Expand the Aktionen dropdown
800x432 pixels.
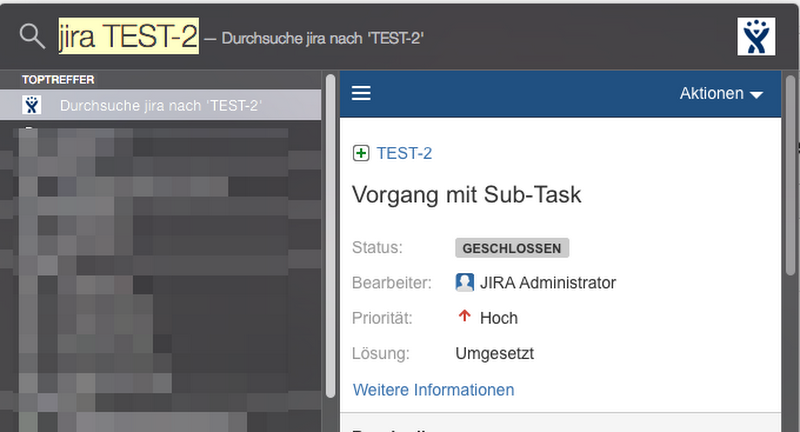click(721, 93)
